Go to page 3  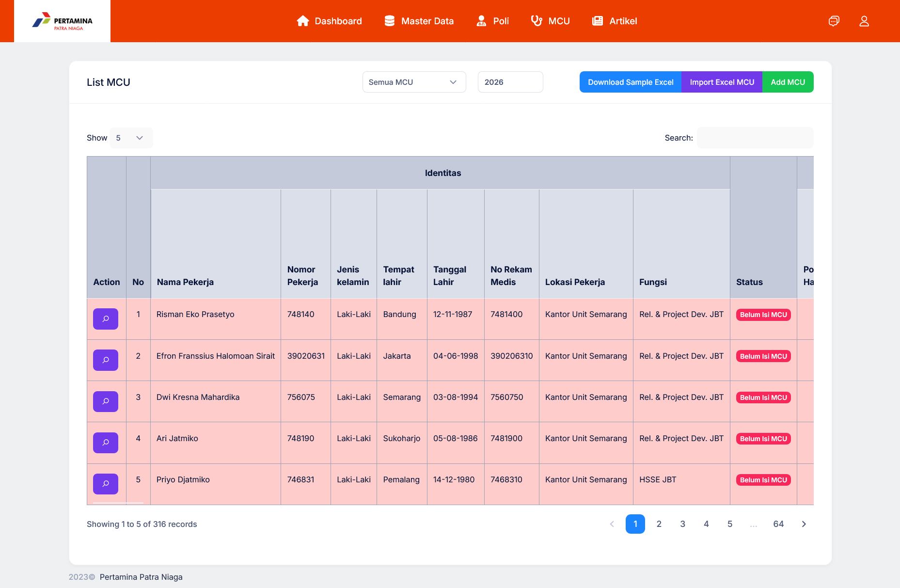pos(683,524)
